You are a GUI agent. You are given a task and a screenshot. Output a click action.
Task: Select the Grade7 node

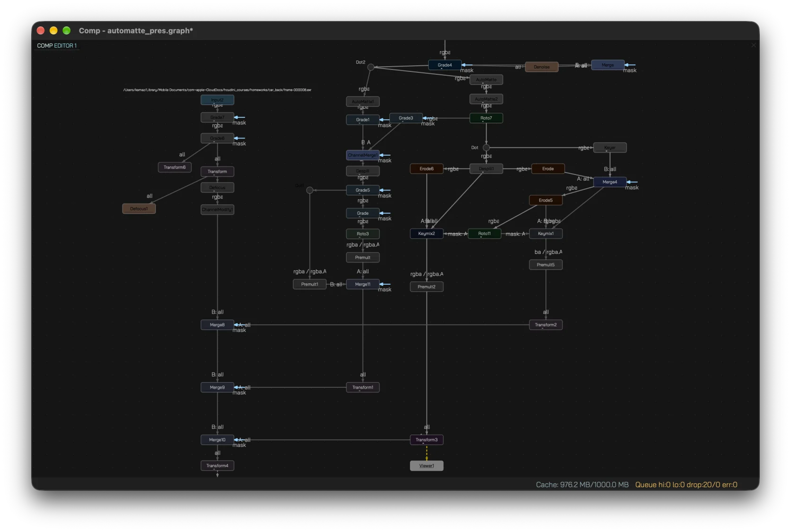tap(217, 117)
